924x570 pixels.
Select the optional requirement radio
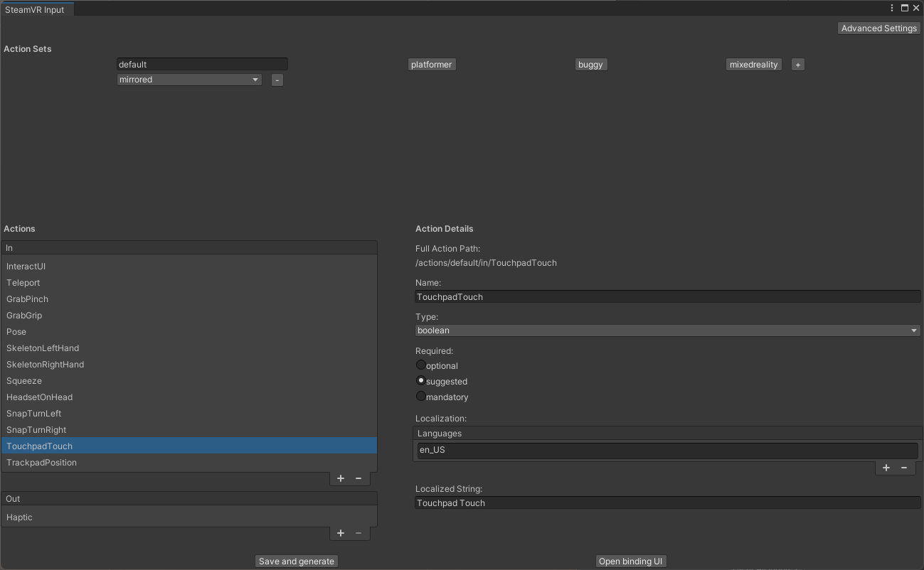(421, 365)
